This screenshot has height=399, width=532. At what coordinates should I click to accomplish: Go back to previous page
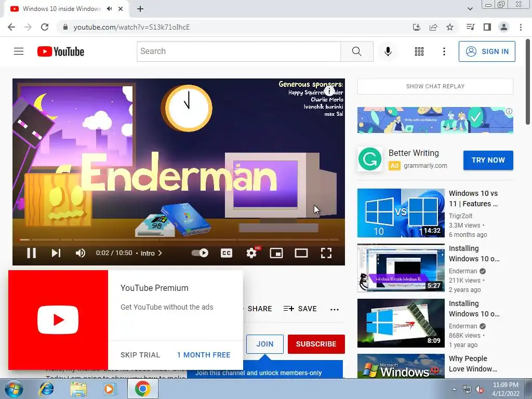pyautogui.click(x=11, y=27)
